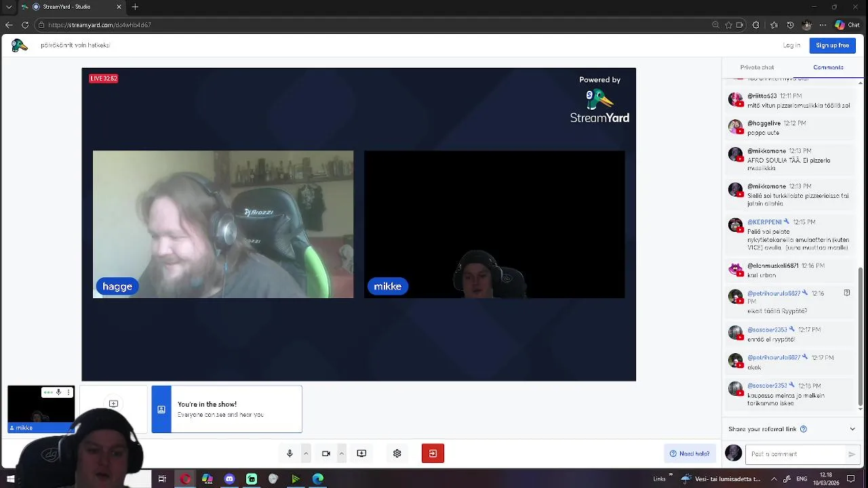Switch to the Comments tab
The height and width of the screenshot is (488, 868).
(828, 67)
